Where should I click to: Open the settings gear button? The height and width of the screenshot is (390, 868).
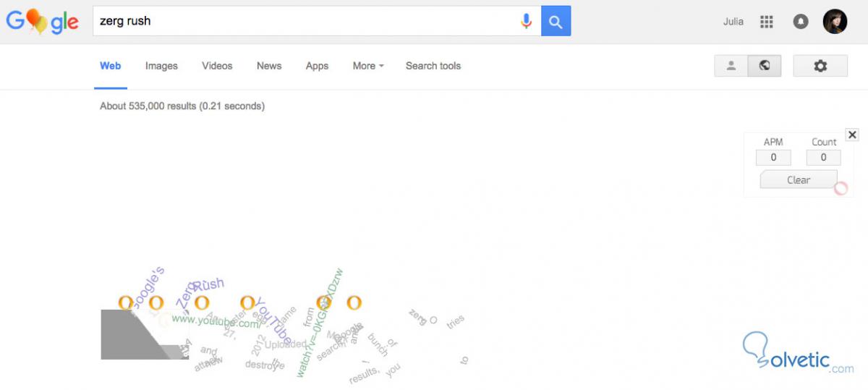pos(820,66)
